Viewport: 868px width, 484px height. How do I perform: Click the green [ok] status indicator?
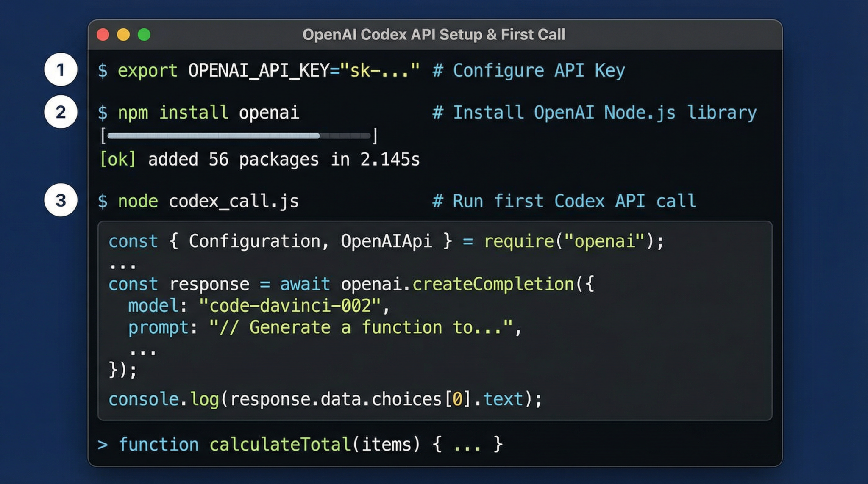click(117, 159)
